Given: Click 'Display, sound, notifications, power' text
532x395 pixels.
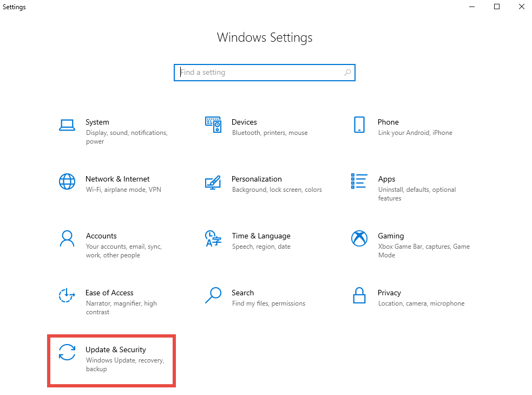Looking at the screenshot, I should tap(127, 137).
